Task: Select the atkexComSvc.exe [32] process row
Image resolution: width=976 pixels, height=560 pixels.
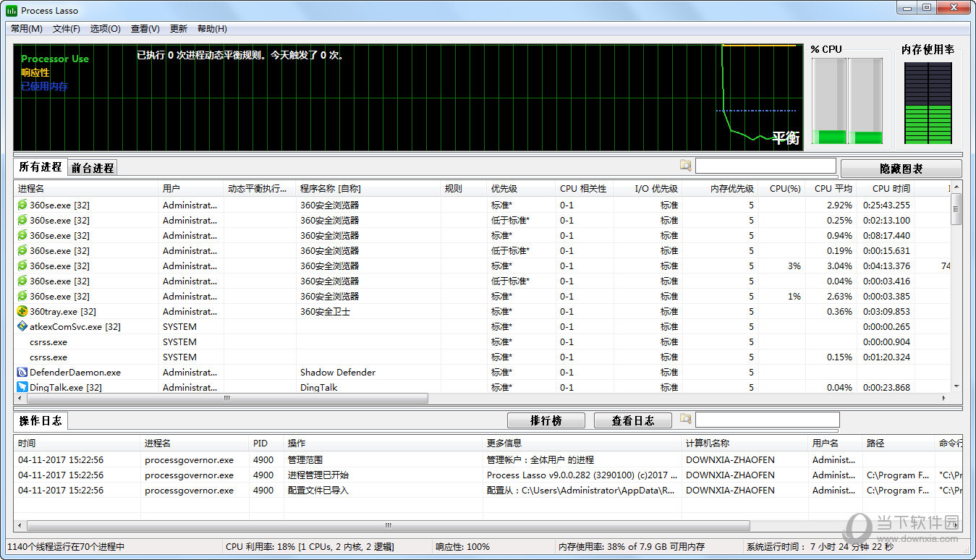Action: pos(482,327)
